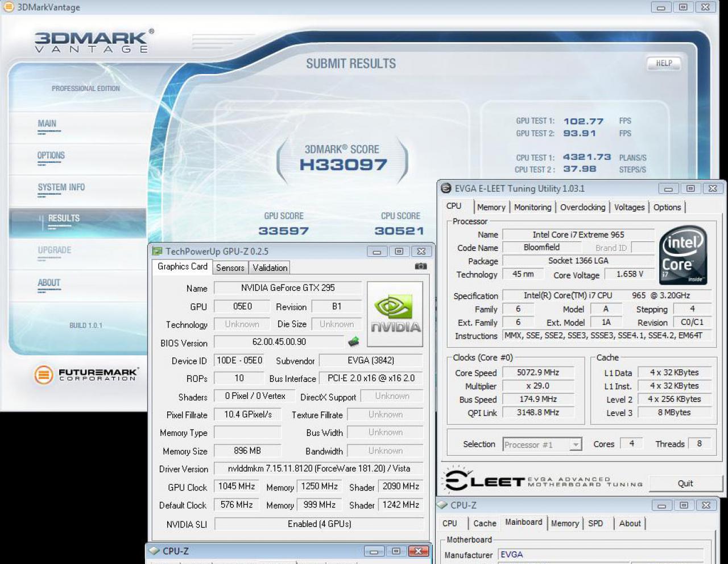Click the Manufacturer EVGA field in CPU-Z
Screen dimensions: 728x564
pyautogui.click(x=601, y=555)
